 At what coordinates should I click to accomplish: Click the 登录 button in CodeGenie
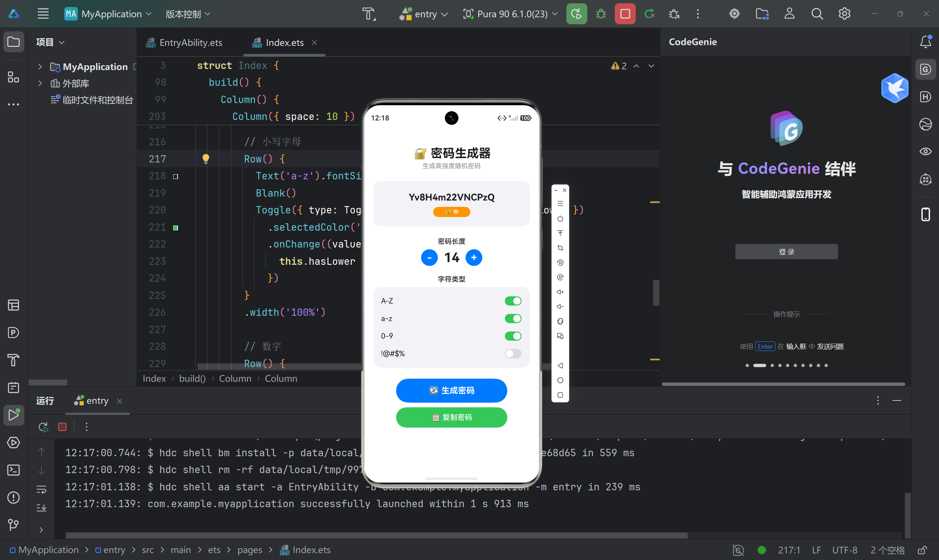[786, 251]
